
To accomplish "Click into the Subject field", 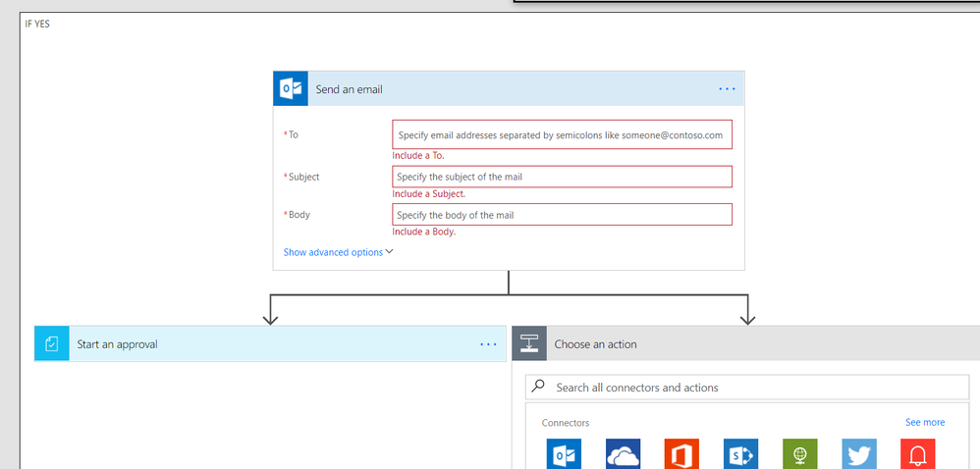I will click(x=562, y=177).
